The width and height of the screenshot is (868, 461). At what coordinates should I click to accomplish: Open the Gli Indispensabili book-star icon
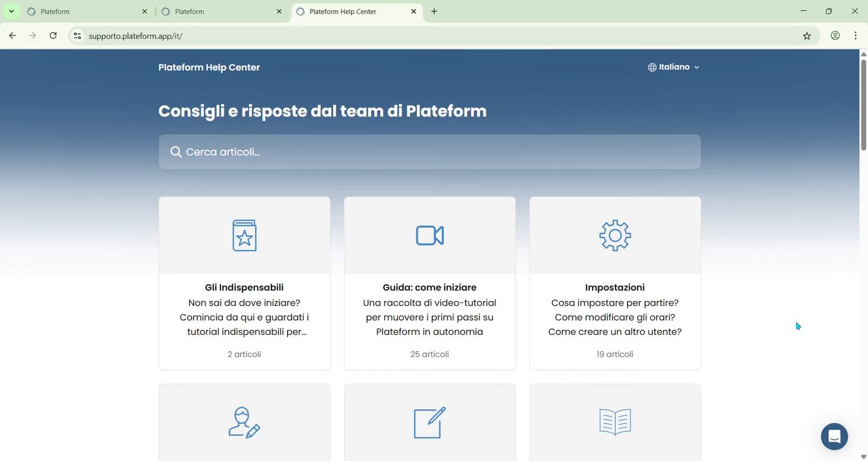pyautogui.click(x=244, y=236)
